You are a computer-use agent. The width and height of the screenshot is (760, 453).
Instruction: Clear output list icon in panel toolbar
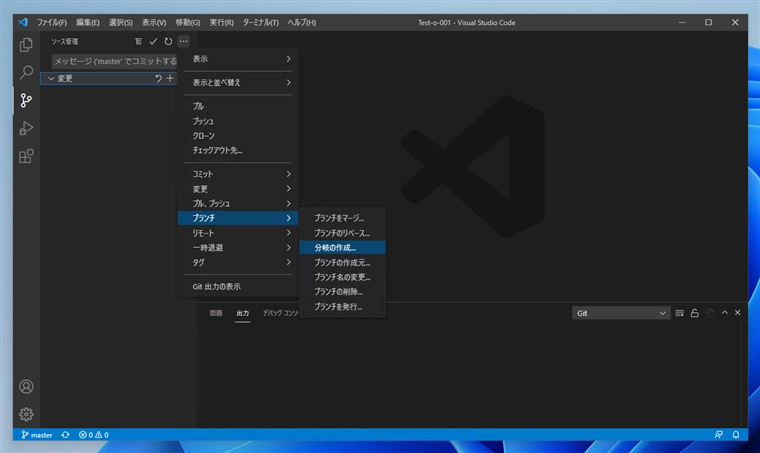click(680, 313)
